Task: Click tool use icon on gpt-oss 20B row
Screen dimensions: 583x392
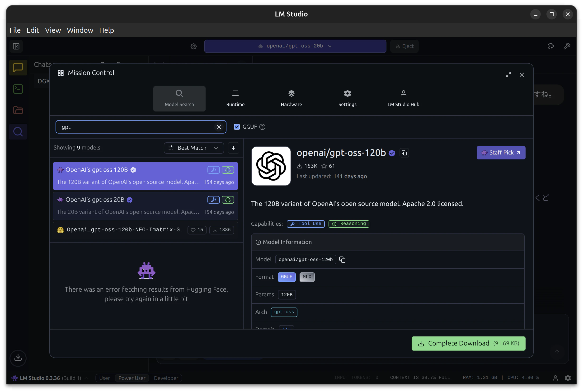Action: tap(213, 200)
